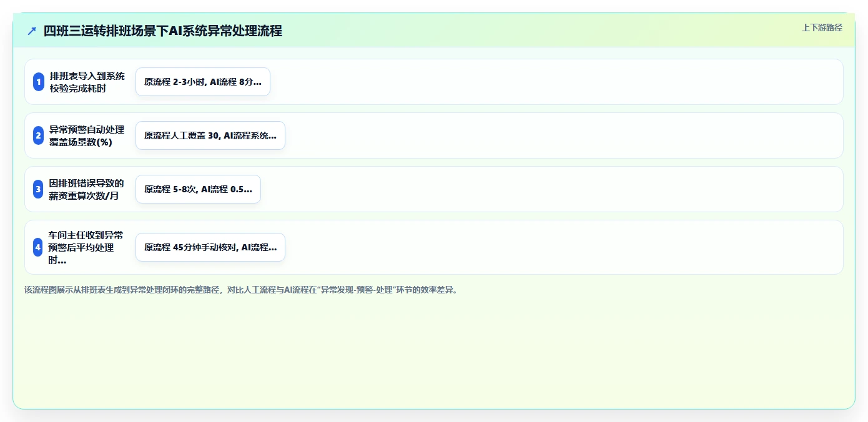Click the step 4 number badge
This screenshot has height=422, width=868.
(x=38, y=247)
